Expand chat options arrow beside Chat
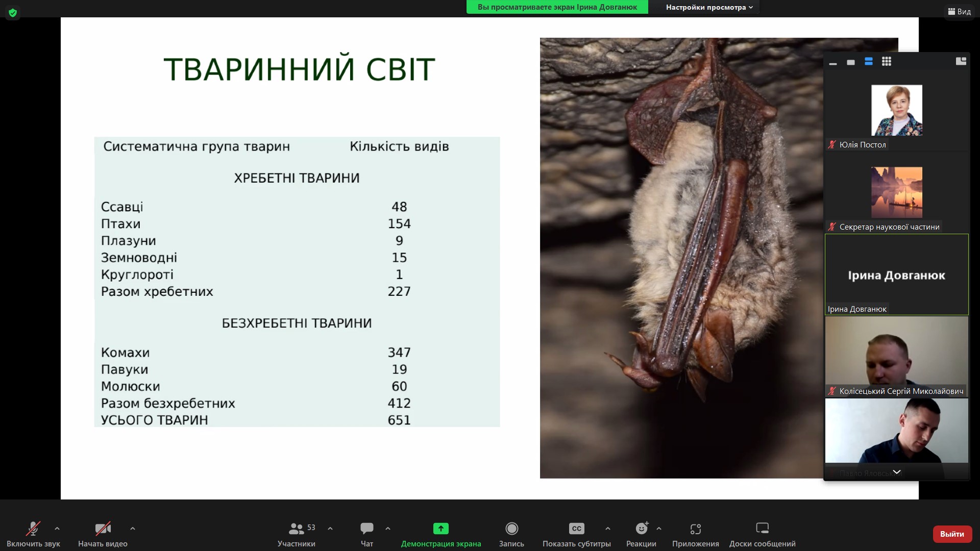The height and width of the screenshot is (551, 980). 388,529
